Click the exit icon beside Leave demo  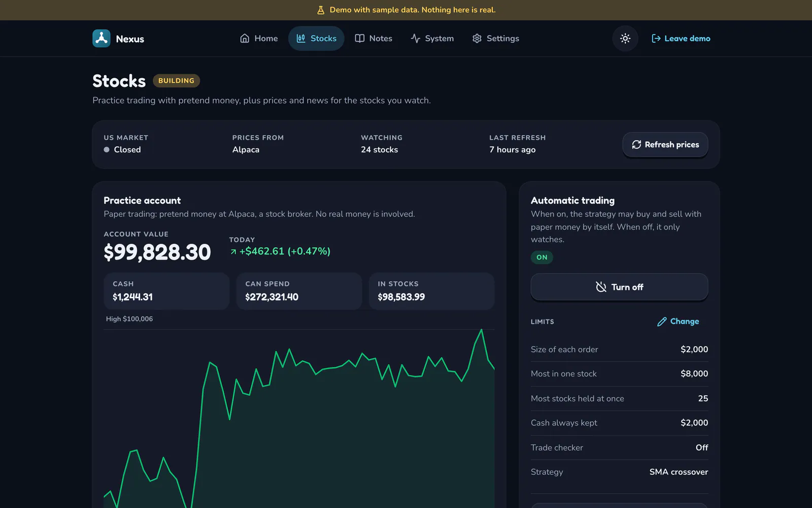click(656, 39)
